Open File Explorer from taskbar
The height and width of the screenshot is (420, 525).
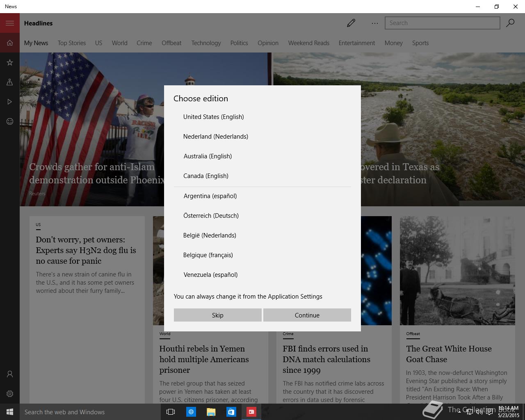click(211, 412)
